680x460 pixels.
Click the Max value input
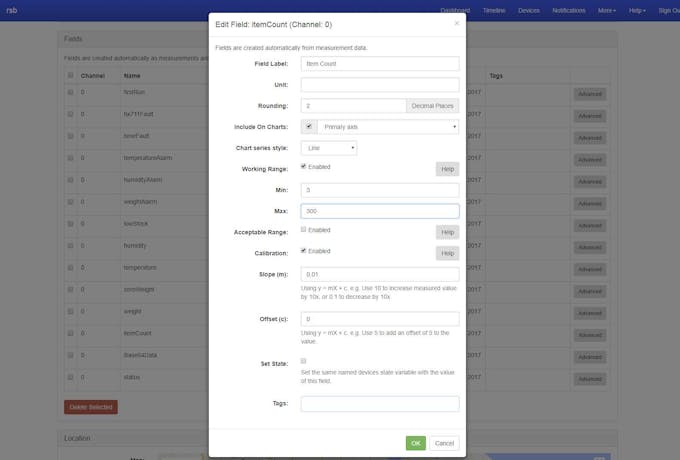380,211
